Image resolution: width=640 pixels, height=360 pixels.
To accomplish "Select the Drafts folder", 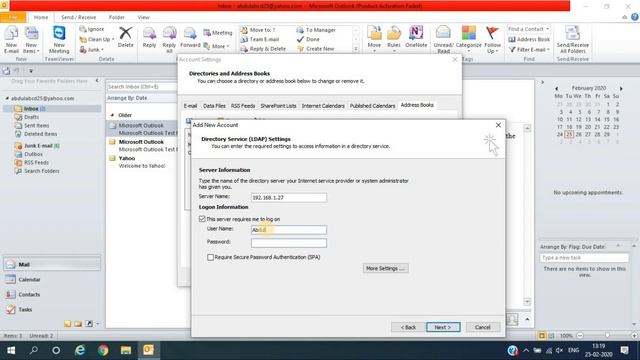I will point(31,117).
